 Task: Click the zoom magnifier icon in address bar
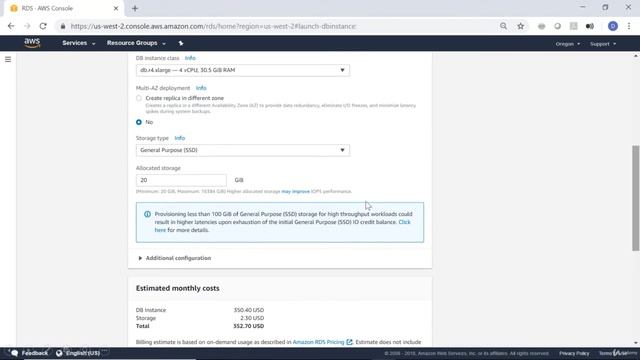click(x=504, y=26)
